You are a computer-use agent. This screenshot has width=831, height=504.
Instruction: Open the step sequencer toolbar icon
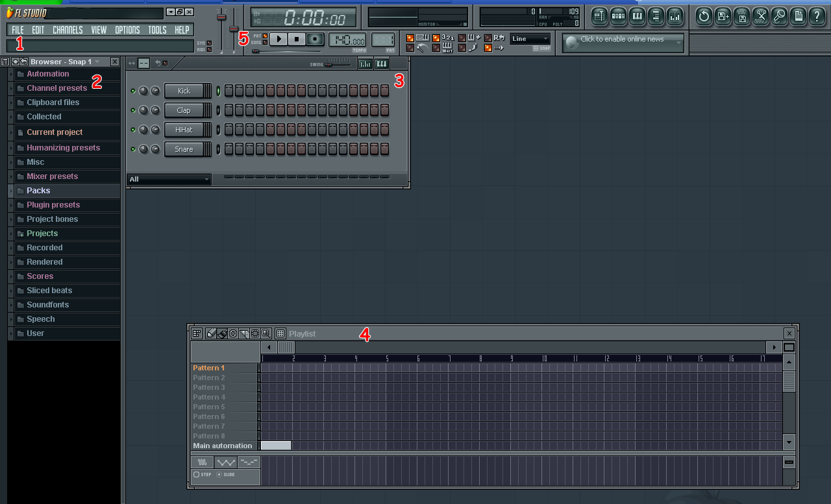tap(618, 16)
